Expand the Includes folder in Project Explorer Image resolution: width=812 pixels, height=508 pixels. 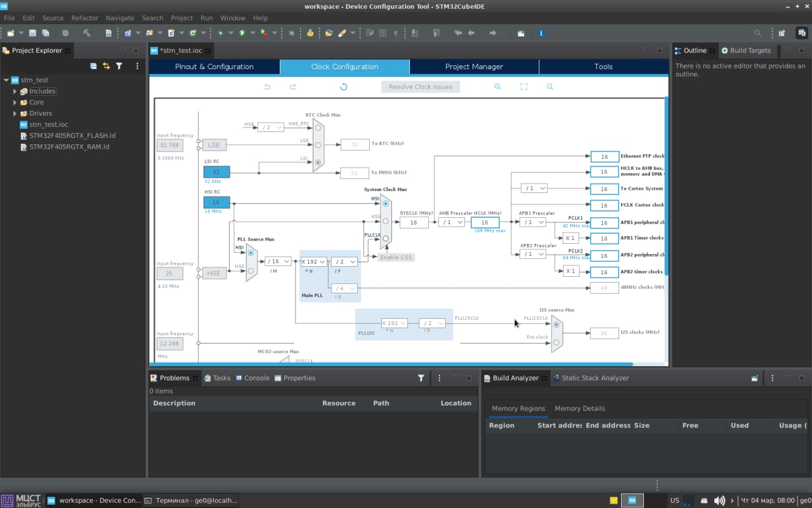pyautogui.click(x=15, y=91)
